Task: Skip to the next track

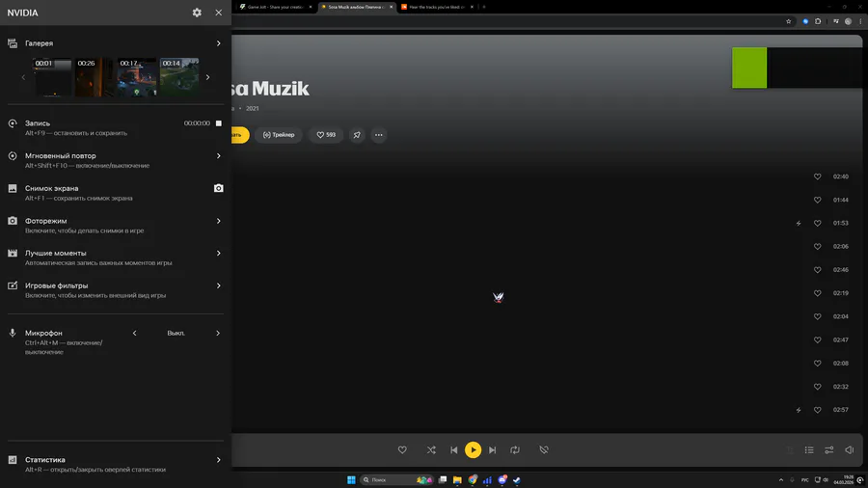Action: (492, 449)
